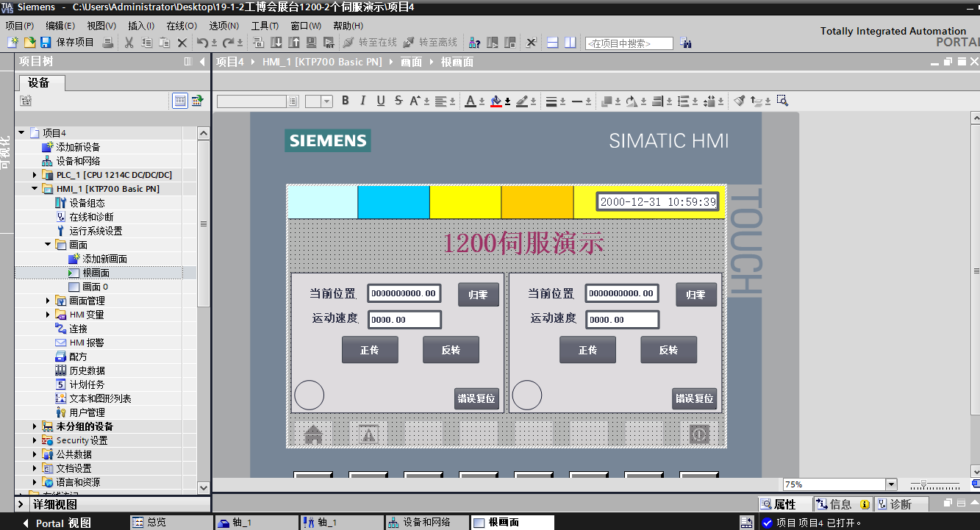Expand the PLC_1 tree node

(35, 175)
